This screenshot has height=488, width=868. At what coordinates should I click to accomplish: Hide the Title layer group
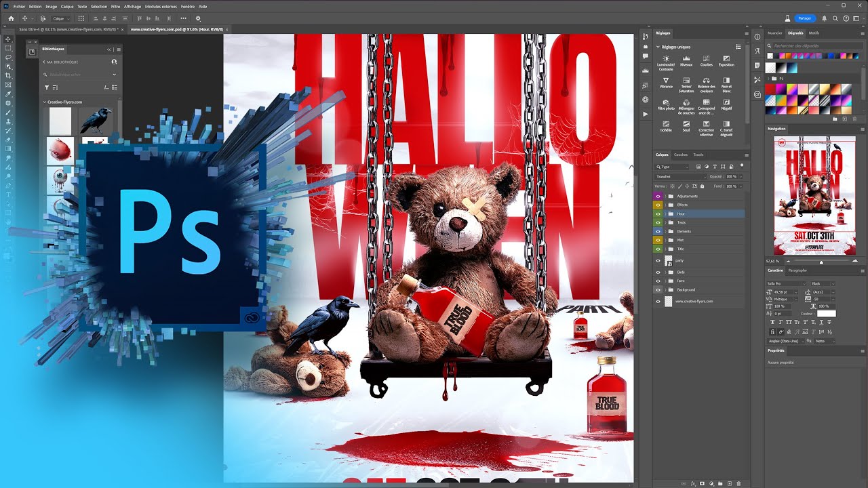[x=658, y=249]
